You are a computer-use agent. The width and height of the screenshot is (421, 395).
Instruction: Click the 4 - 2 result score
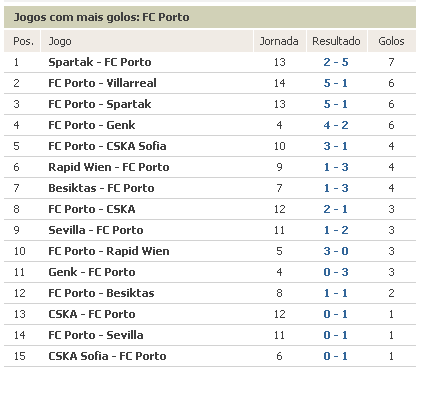point(336,125)
